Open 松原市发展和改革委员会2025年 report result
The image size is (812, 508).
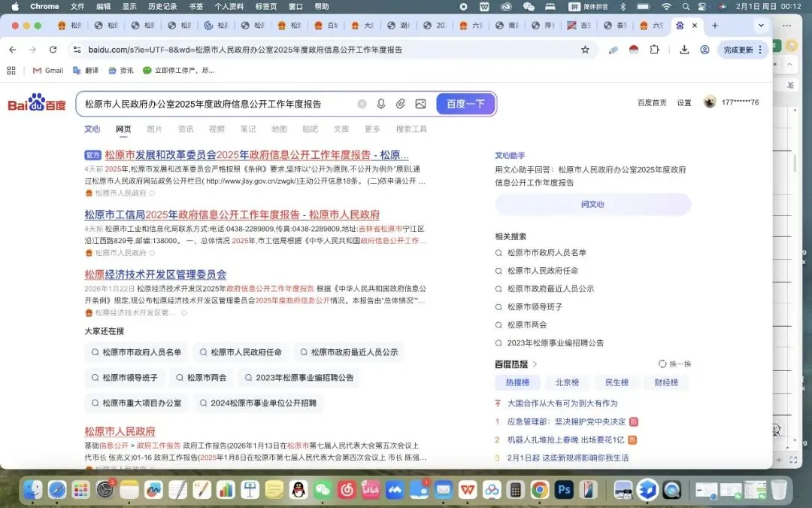pyautogui.click(x=256, y=155)
